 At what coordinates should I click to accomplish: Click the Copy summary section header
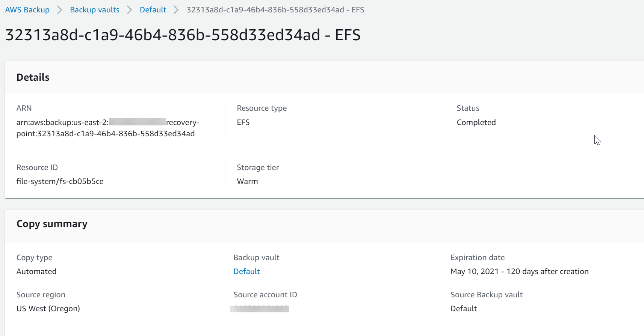52,224
